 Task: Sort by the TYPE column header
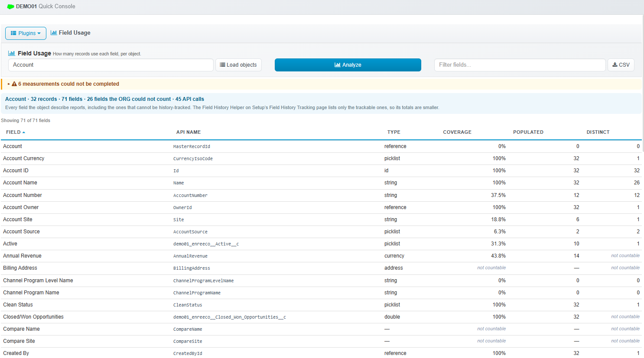pyautogui.click(x=394, y=132)
